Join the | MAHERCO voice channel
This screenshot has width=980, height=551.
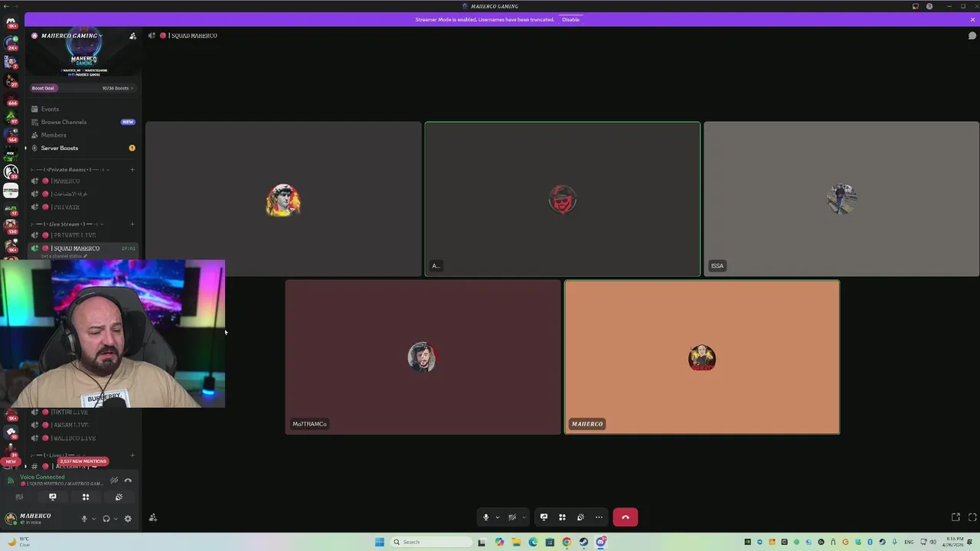coord(82,181)
